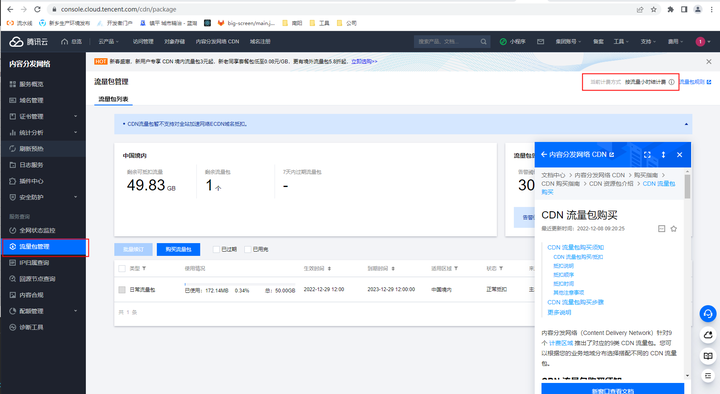Click the search magnifier icon in header

pyautogui.click(x=484, y=42)
